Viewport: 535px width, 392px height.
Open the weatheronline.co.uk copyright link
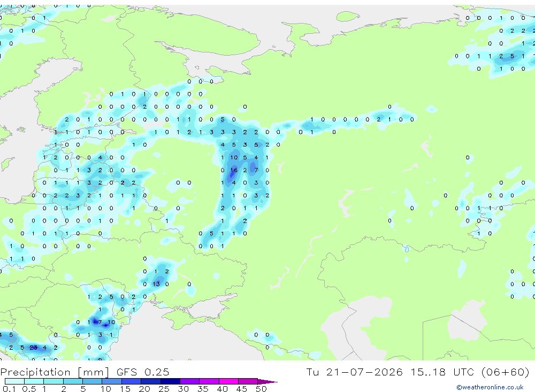click(490, 387)
